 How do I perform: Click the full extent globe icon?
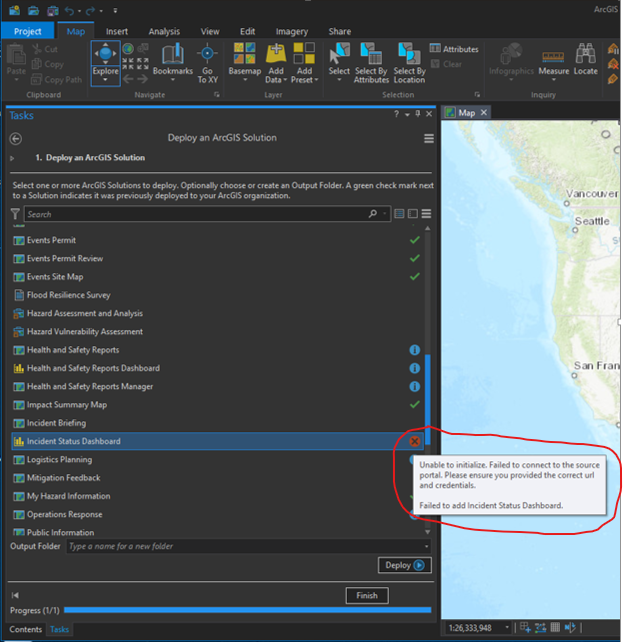coord(128,49)
